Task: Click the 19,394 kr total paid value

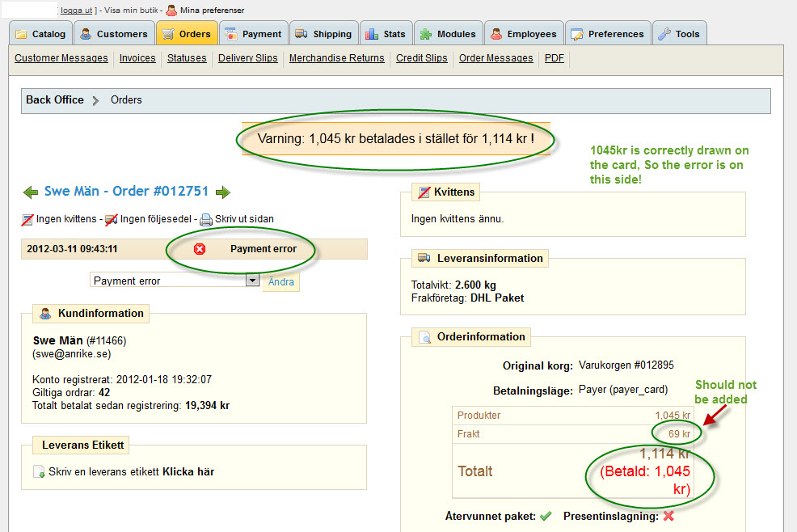Action: click(x=208, y=405)
